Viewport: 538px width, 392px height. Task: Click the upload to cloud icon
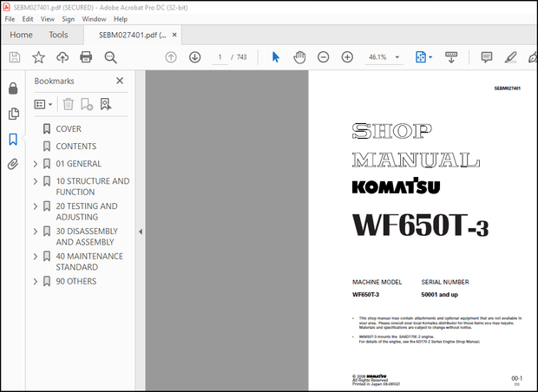(62, 57)
